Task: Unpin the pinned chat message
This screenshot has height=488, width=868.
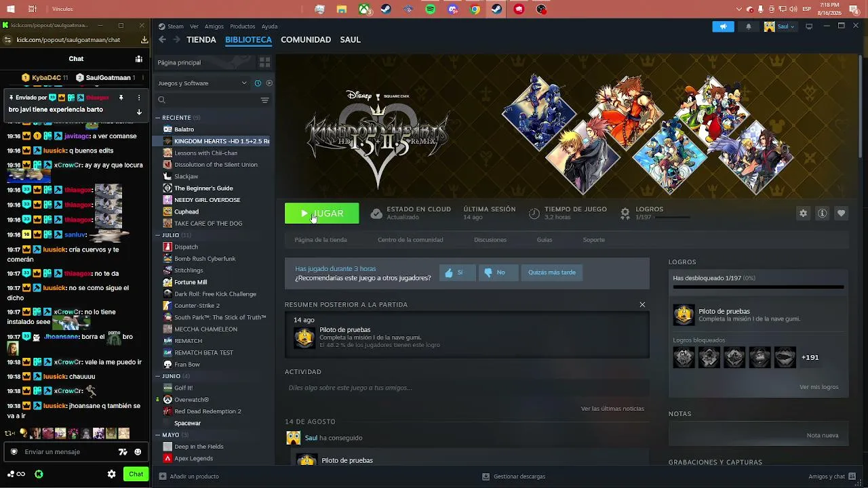Action: tap(121, 98)
